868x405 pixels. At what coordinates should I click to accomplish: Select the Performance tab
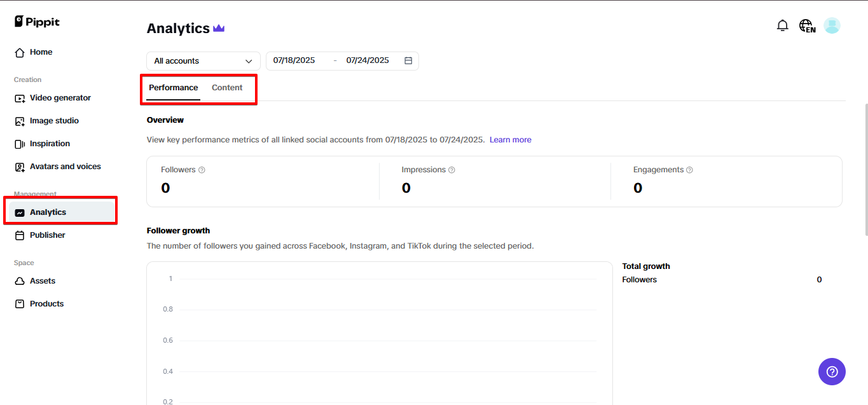click(172, 87)
